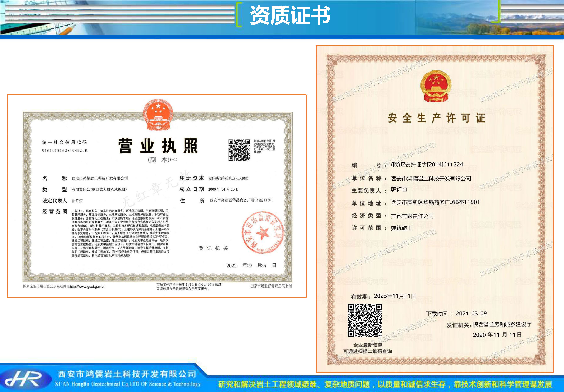Select the type value "有限责任公司(自然人投资或控股)"

[x=99, y=189]
